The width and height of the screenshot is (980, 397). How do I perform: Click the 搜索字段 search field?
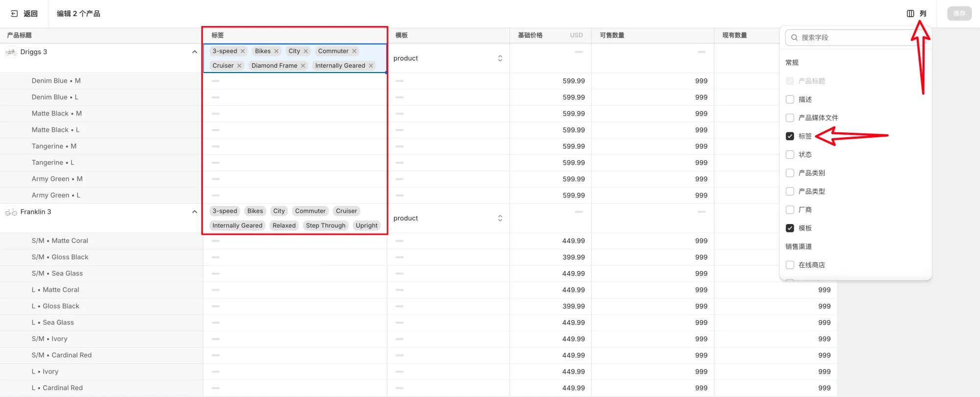point(853,38)
